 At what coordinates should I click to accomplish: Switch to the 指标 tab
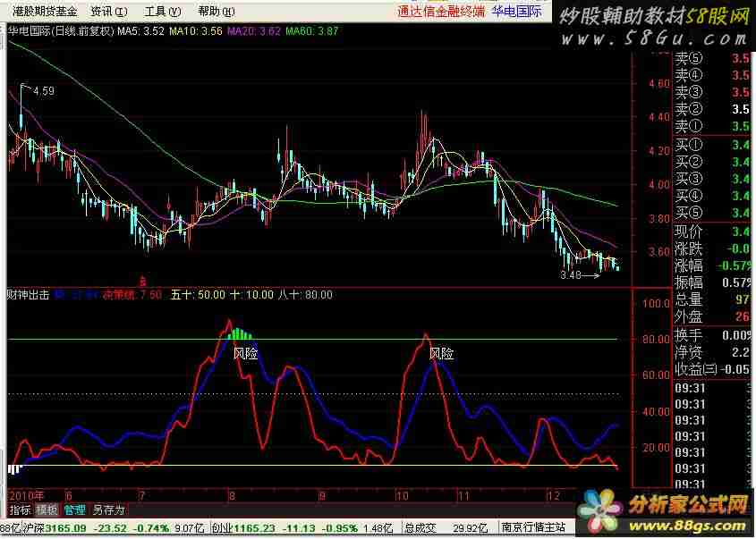tap(20, 510)
